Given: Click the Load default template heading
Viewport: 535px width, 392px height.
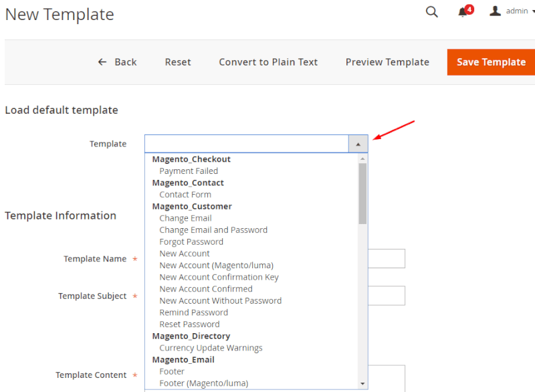Looking at the screenshot, I should pos(62,110).
